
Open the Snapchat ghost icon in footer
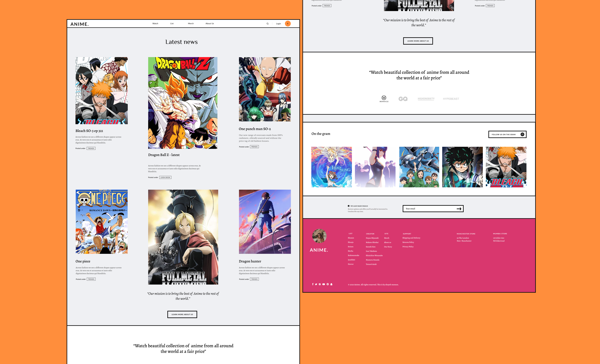331,284
